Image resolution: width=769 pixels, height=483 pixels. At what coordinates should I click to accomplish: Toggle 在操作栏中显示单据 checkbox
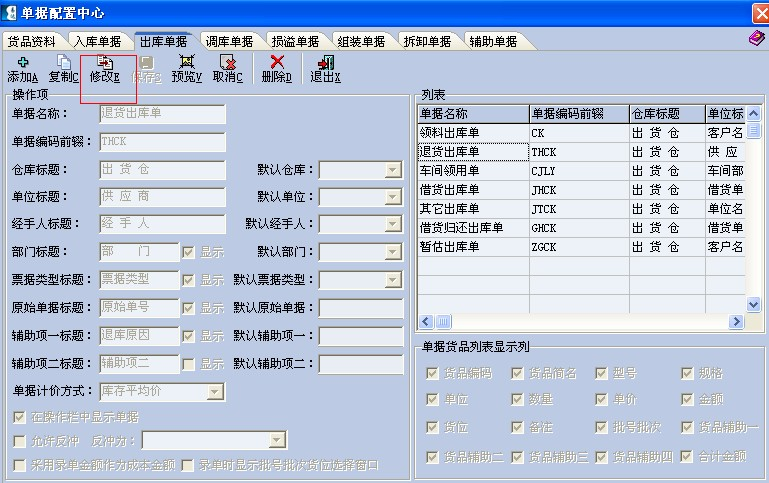tap(20, 417)
